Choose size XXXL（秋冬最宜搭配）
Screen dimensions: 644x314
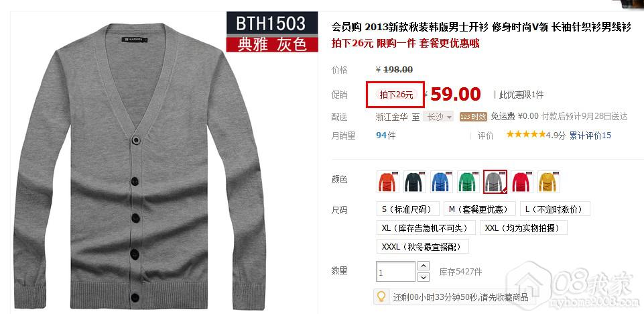(x=423, y=246)
